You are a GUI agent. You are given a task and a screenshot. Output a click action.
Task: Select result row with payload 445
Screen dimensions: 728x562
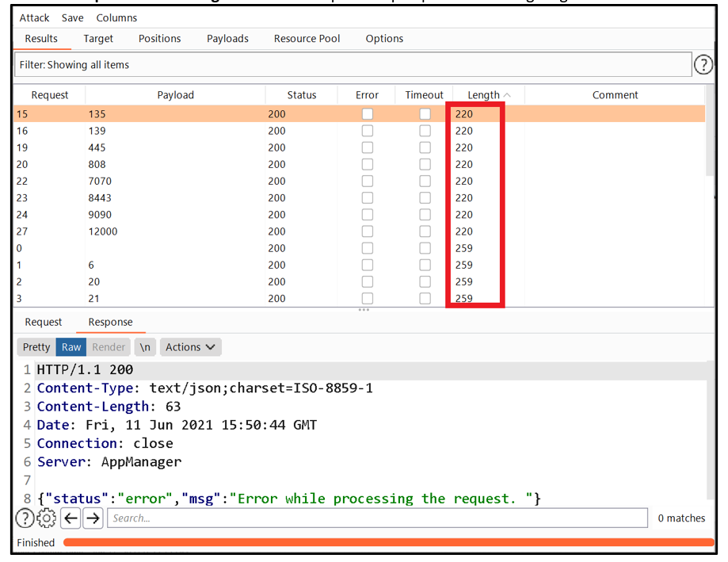coord(360,147)
